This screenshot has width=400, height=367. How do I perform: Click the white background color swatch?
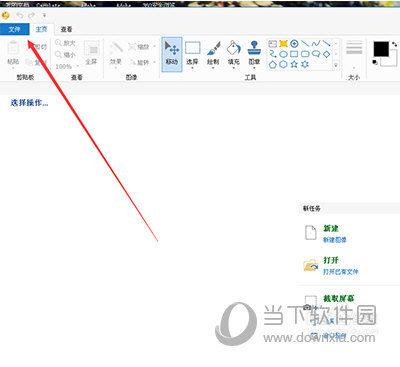tap(393, 62)
